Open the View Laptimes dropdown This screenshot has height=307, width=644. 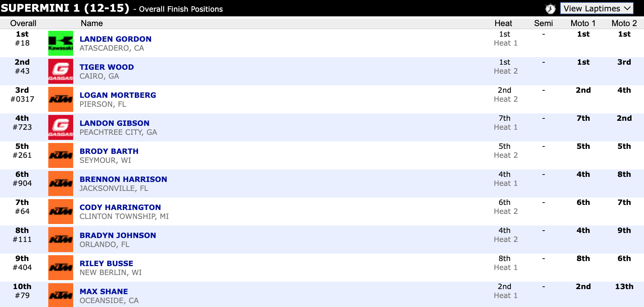click(596, 9)
